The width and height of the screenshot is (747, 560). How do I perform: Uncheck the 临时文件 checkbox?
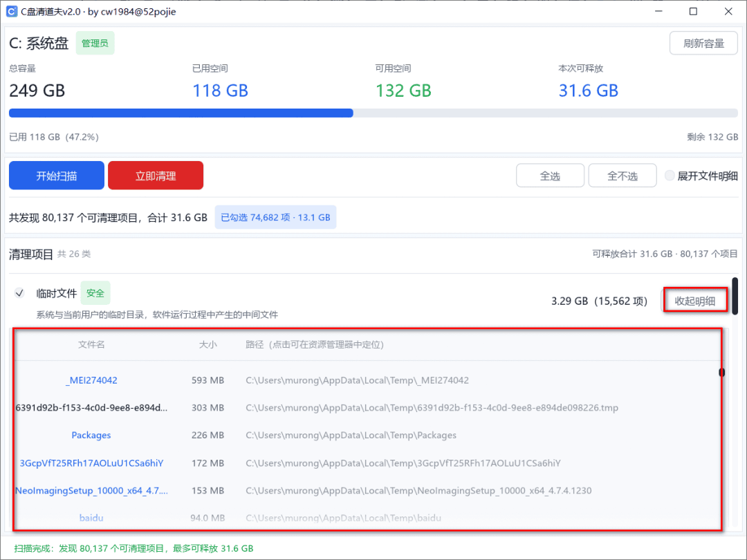click(19, 293)
